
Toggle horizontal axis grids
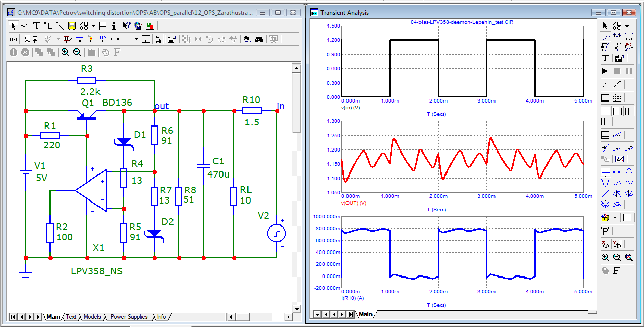[605, 111]
